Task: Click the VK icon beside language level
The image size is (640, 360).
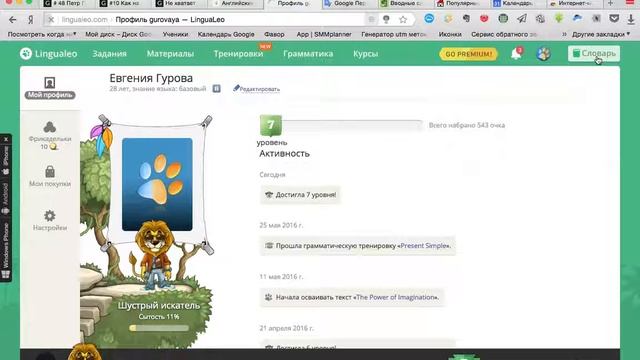Action: [x=217, y=89]
